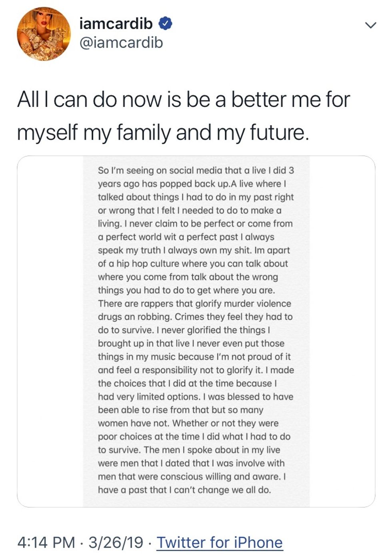Tap tweet line "myself my family and my future."
The image size is (392, 560).
[x=163, y=132]
